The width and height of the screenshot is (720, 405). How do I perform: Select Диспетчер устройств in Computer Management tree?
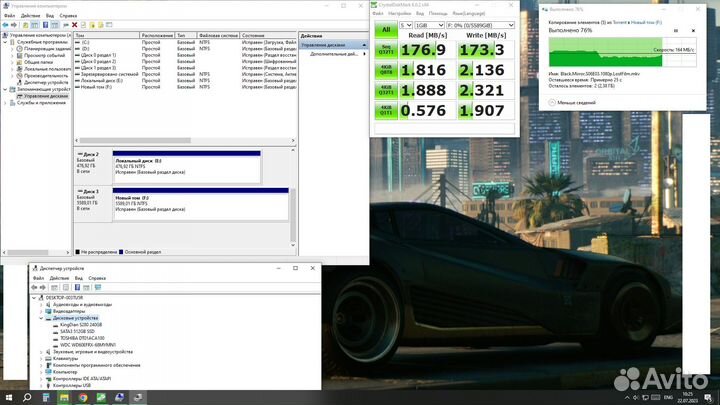click(x=46, y=82)
